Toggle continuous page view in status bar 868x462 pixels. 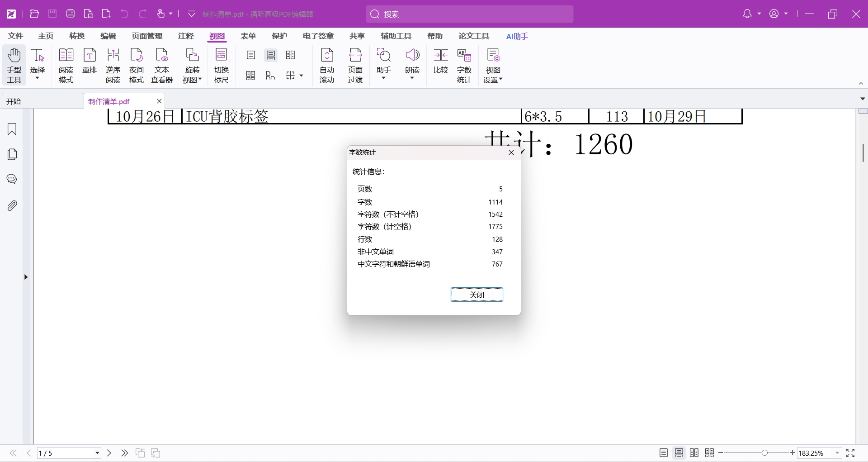point(679,453)
